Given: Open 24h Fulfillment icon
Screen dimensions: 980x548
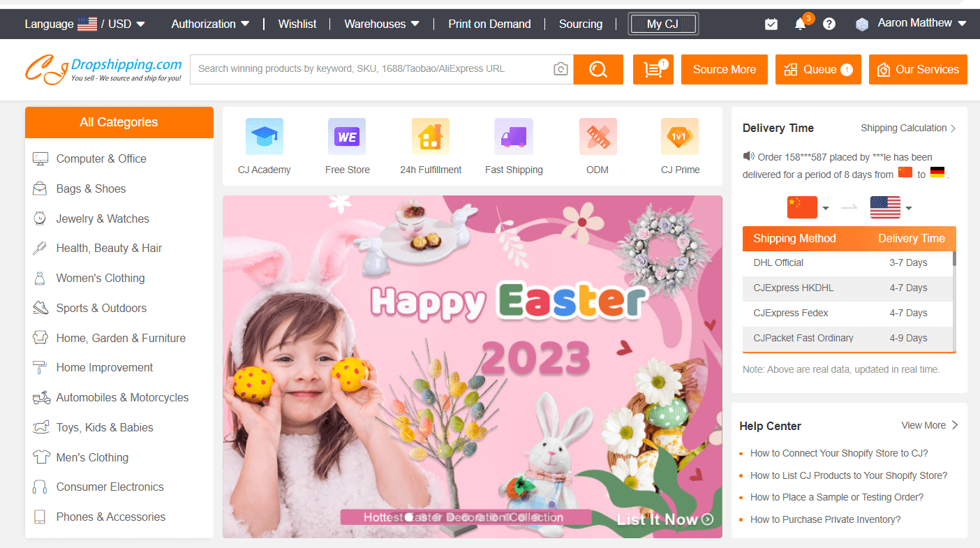Looking at the screenshot, I should (431, 137).
